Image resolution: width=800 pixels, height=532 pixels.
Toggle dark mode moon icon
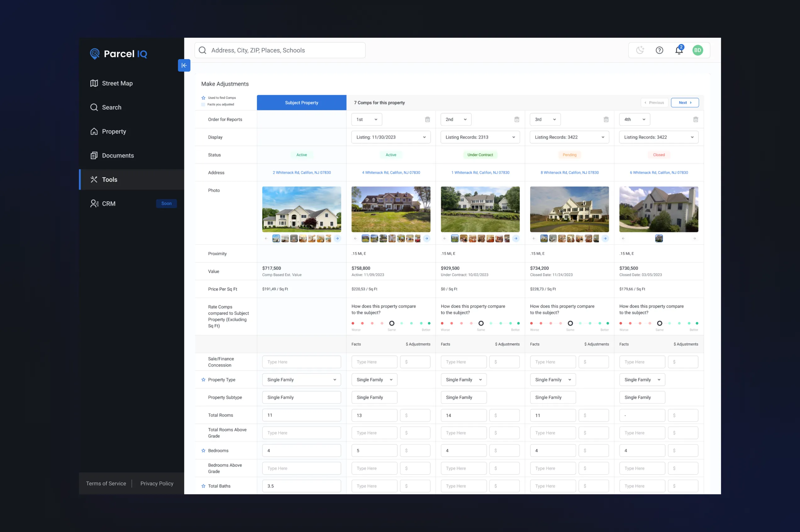(640, 50)
